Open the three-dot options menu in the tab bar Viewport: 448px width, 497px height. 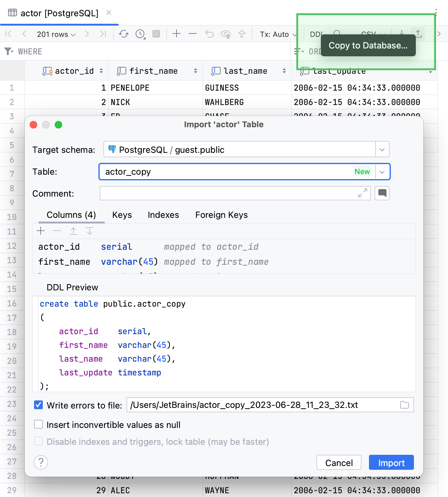pos(436,13)
